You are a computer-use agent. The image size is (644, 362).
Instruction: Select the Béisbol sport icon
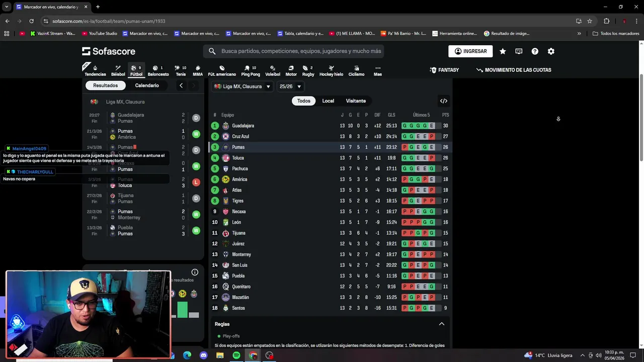point(118,71)
